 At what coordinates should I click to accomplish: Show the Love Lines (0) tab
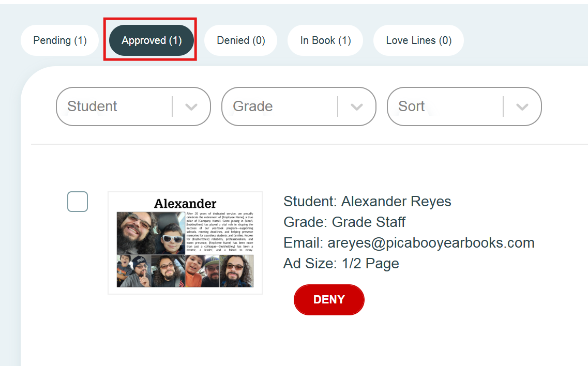(418, 40)
